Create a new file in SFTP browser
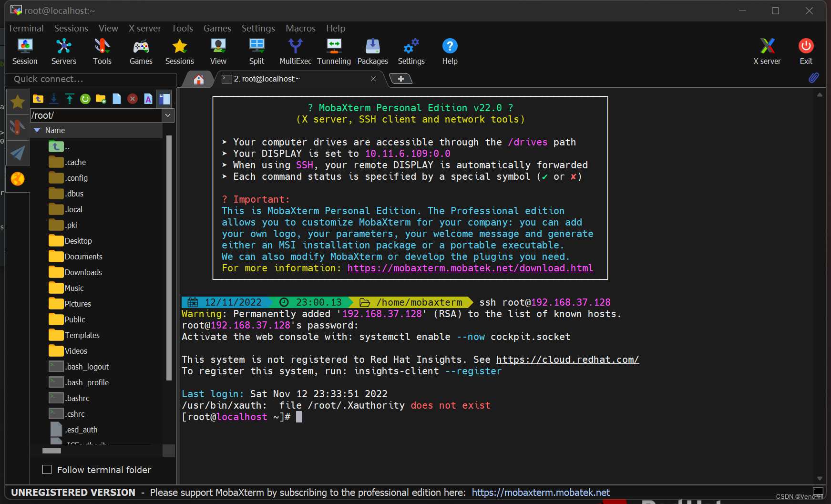The width and height of the screenshot is (831, 504). pos(117,99)
